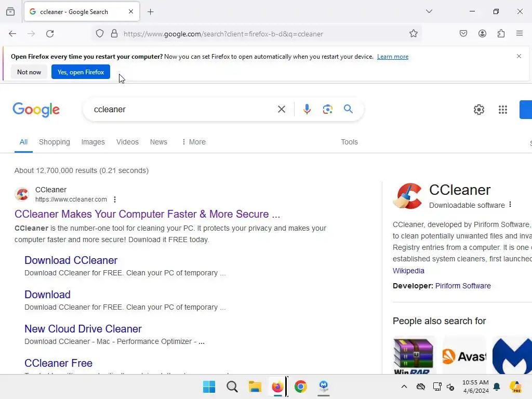The width and height of the screenshot is (532, 399).
Task: Open the Download sitelink
Action: pos(47,295)
